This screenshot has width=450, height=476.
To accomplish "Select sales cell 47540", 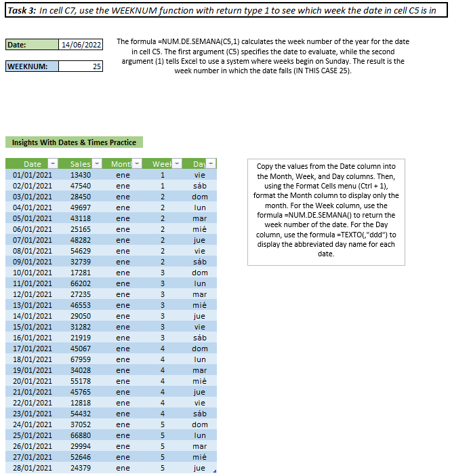I will pos(80,186).
